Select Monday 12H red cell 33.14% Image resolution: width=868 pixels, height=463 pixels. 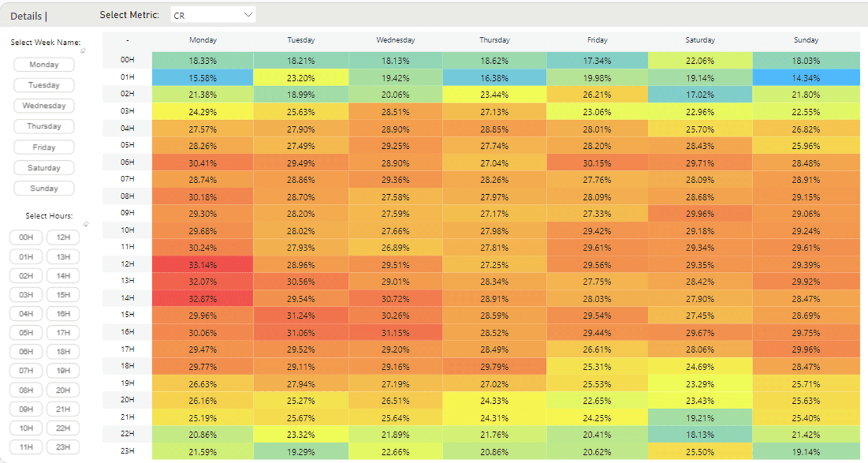[x=203, y=264]
